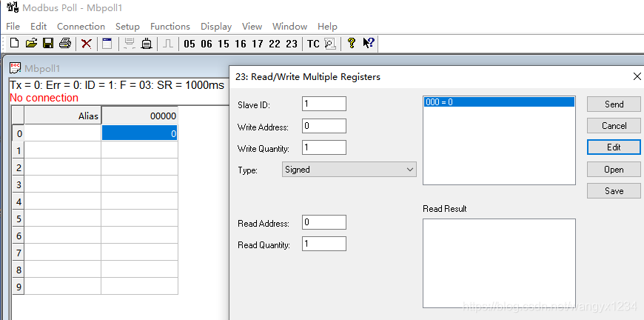Click the Read Result box
The height and width of the screenshot is (320, 644).
(499, 263)
